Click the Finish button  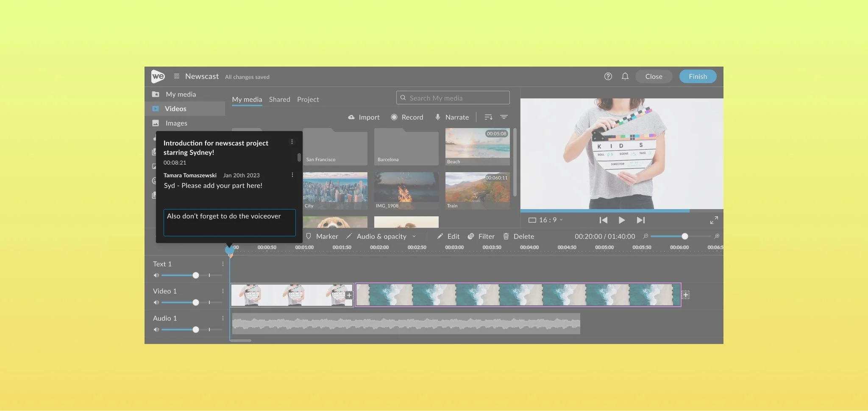698,76
